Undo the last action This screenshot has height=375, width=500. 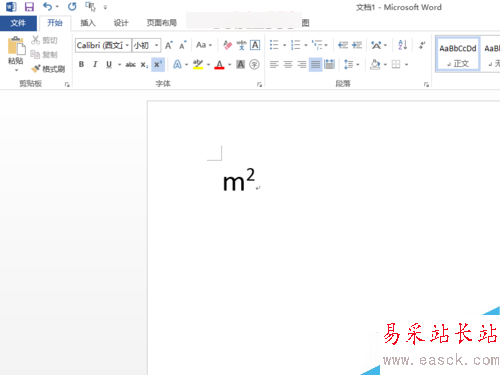[x=48, y=6]
